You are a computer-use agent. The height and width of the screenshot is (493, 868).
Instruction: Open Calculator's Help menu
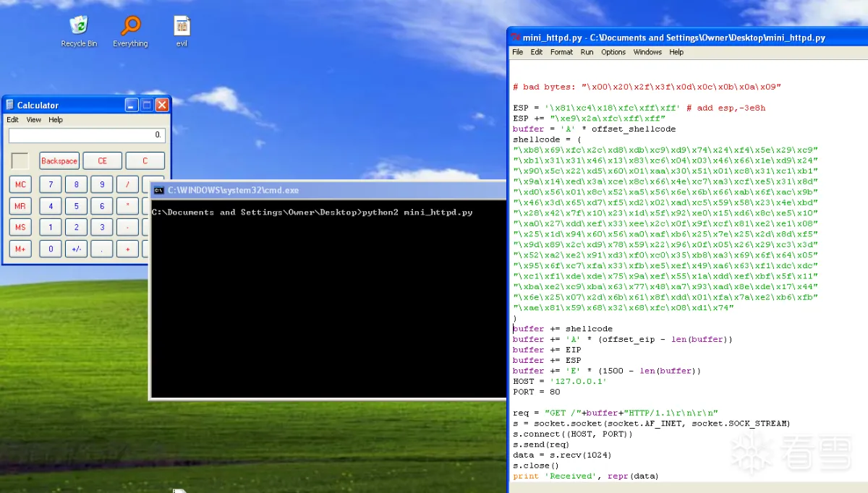56,120
